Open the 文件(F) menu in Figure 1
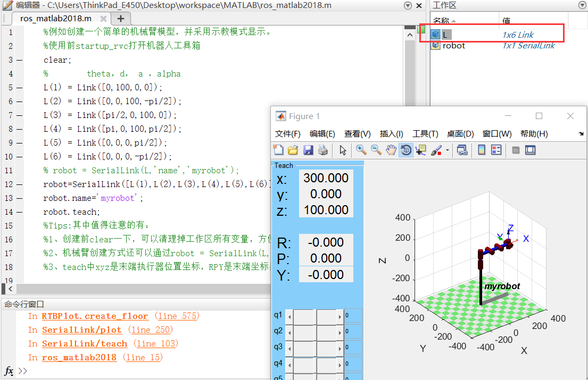Screen dimensions: 588x380 coord(288,133)
